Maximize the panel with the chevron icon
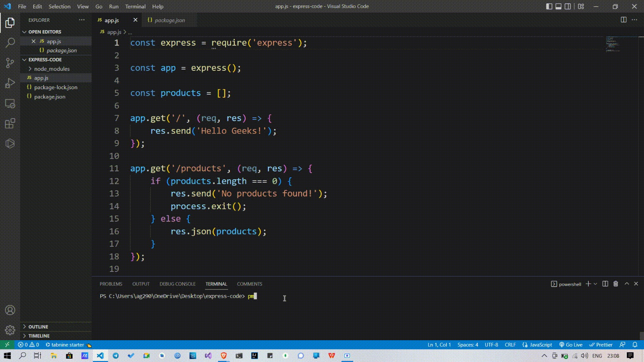Image resolution: width=644 pixels, height=362 pixels. [x=626, y=284]
